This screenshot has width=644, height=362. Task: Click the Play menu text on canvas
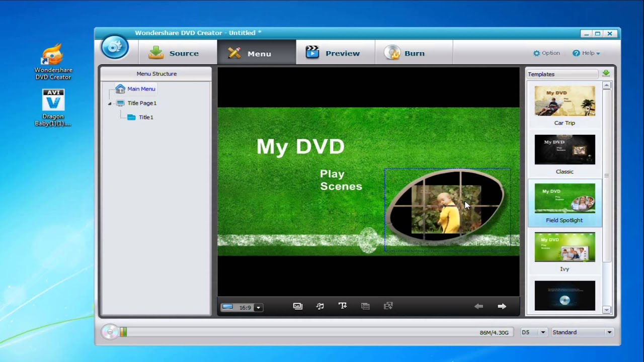pyautogui.click(x=332, y=174)
